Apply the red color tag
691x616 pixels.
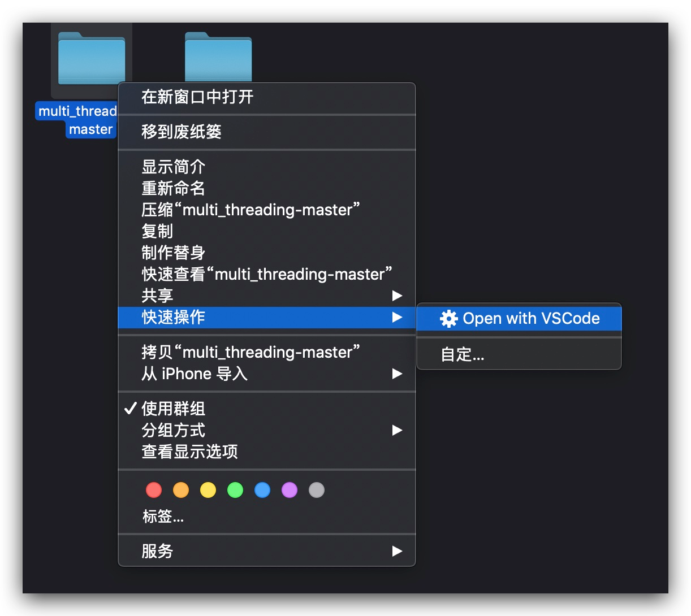(153, 490)
